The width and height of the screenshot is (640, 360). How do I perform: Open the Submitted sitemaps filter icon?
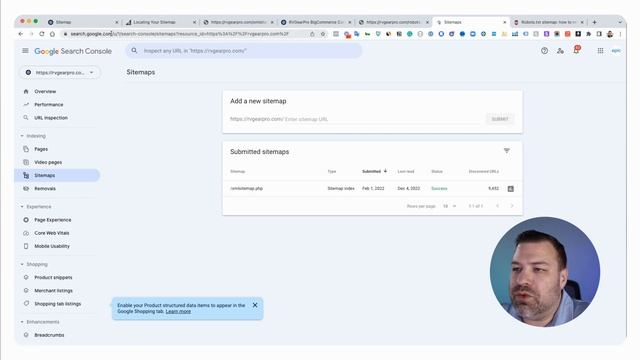(x=507, y=151)
